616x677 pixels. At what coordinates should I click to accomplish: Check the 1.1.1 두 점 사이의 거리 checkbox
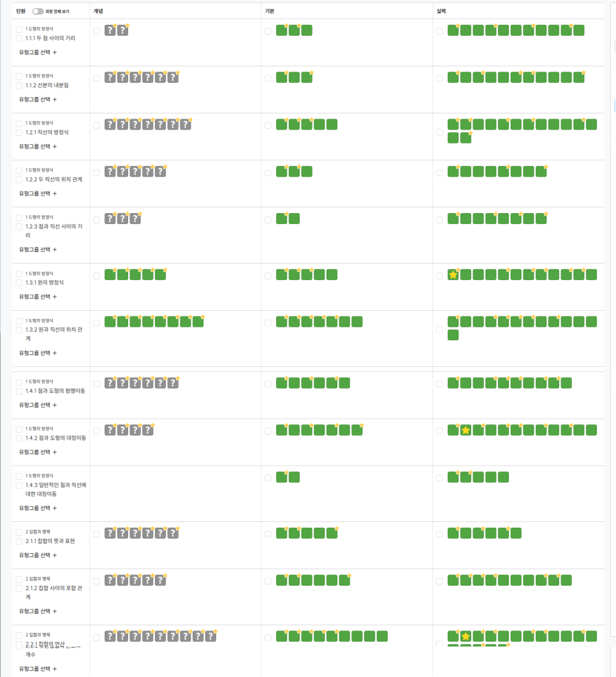(x=19, y=38)
